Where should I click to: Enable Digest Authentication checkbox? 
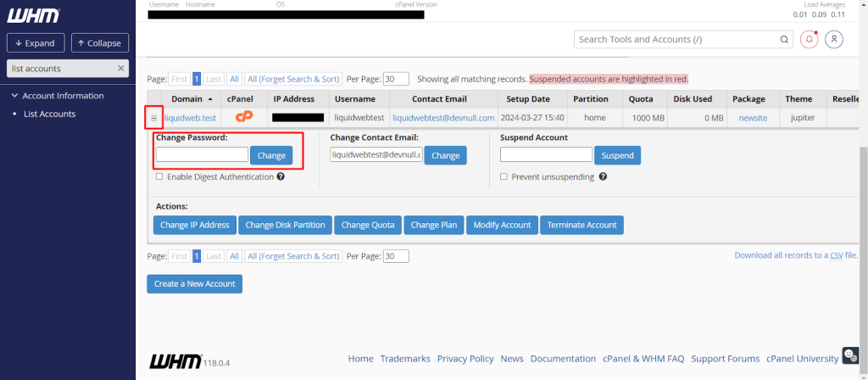(x=159, y=176)
